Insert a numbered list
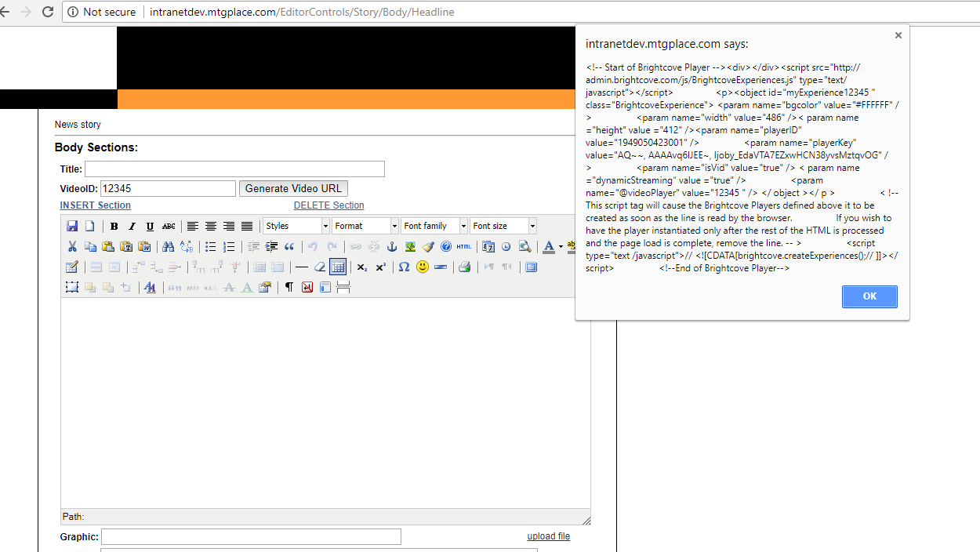This screenshot has height=552, width=980. tap(228, 246)
